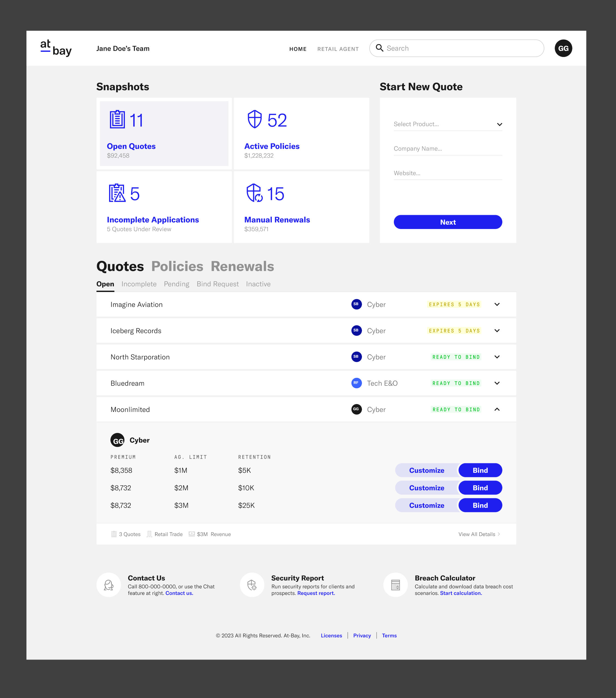The width and height of the screenshot is (616, 698).
Task: Click the Manual Renewals shield refresh icon
Action: pyautogui.click(x=254, y=193)
